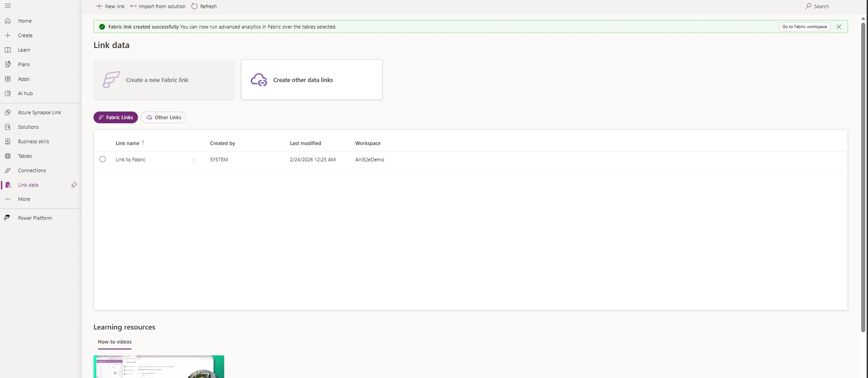
Task: Sort by Link name column
Action: tap(130, 143)
